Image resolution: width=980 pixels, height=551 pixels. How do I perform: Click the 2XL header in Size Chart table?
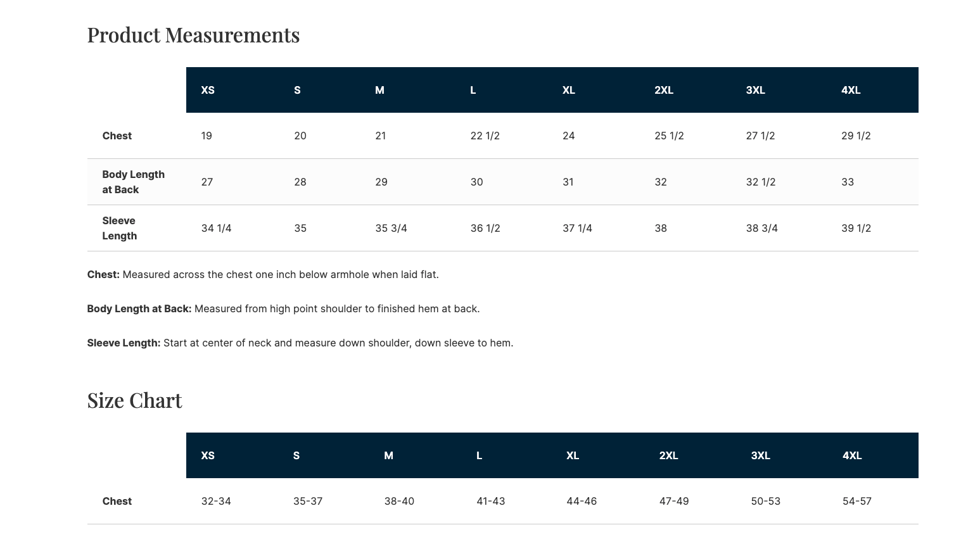pyautogui.click(x=668, y=455)
